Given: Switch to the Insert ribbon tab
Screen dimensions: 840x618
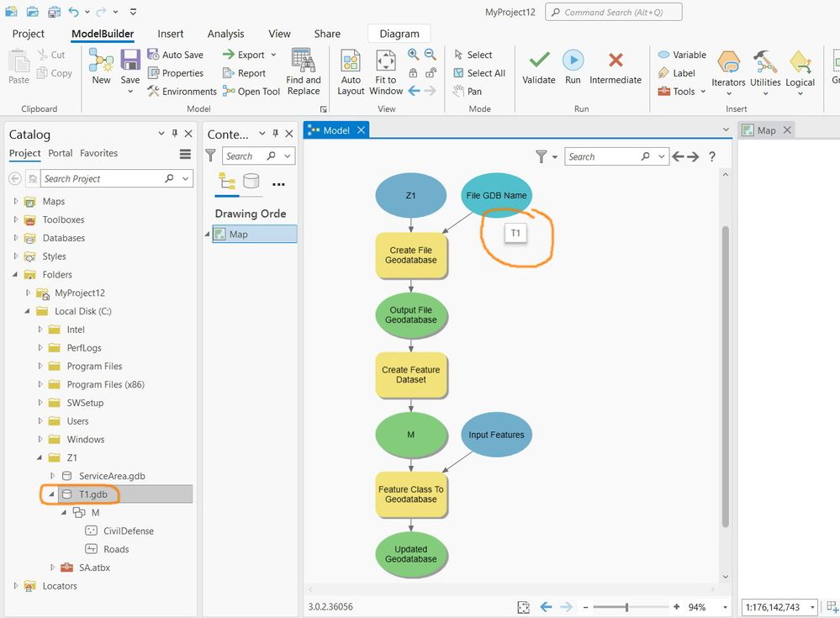Looking at the screenshot, I should coord(171,34).
